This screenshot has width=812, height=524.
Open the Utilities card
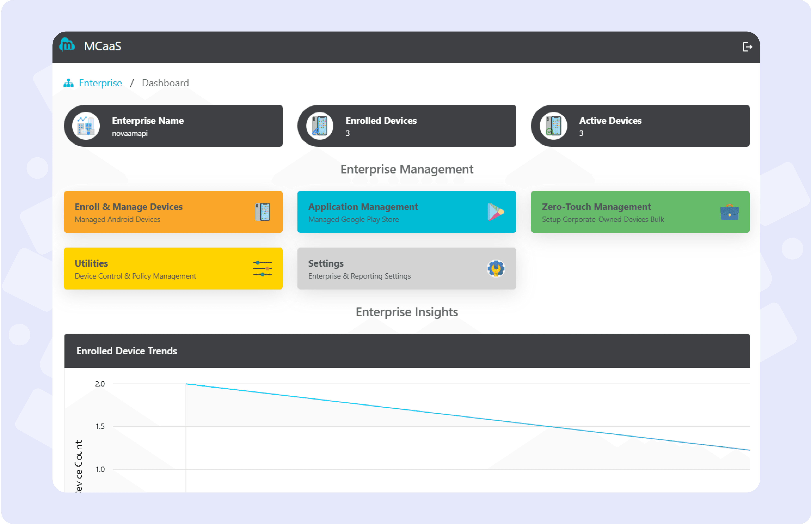click(173, 268)
